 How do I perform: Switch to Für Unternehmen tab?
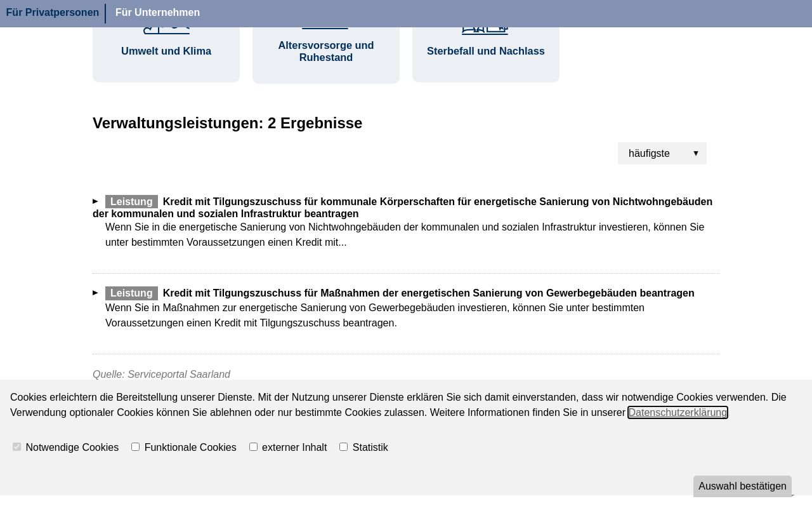pos(157,13)
